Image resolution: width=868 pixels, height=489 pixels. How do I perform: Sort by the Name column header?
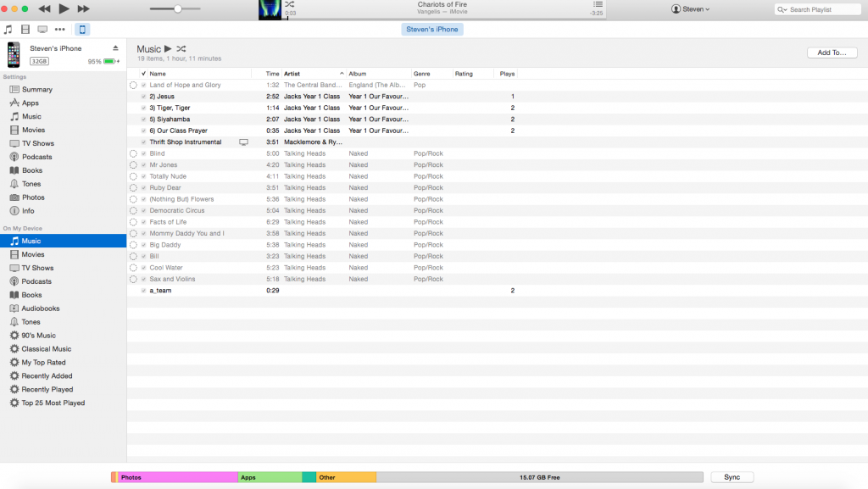pyautogui.click(x=158, y=74)
